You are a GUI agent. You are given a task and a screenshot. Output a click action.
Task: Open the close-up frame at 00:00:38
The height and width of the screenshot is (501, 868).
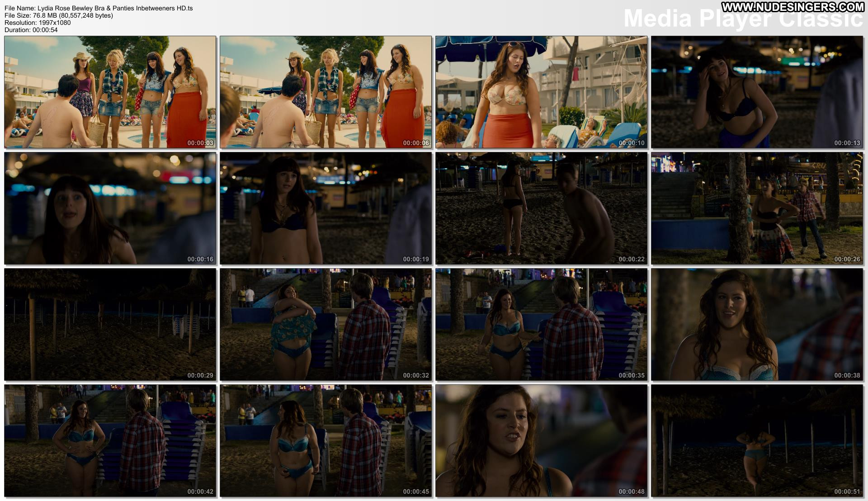pyautogui.click(x=757, y=325)
